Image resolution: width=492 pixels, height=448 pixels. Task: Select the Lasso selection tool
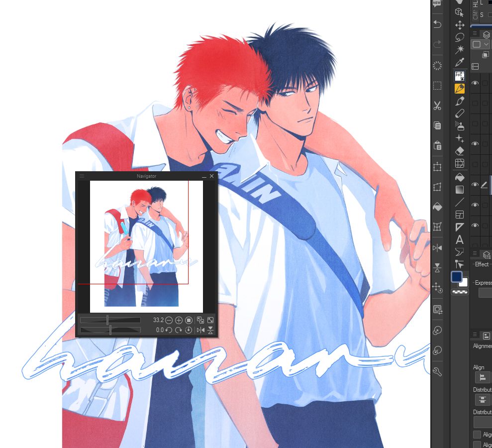pos(460,37)
